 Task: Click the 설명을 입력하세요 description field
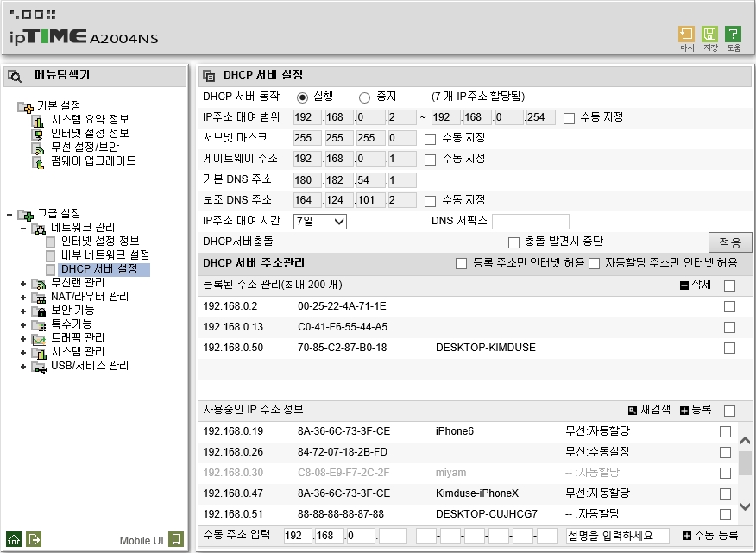click(618, 536)
